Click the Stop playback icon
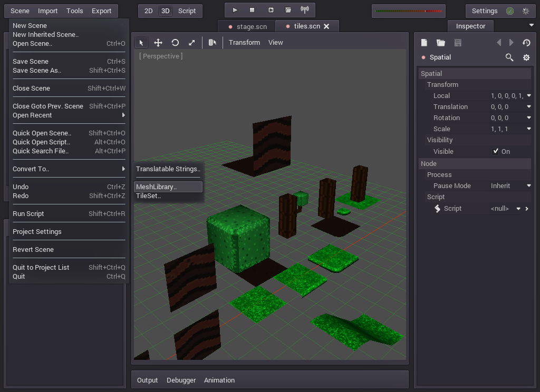Image resolution: width=540 pixels, height=392 pixels. click(x=252, y=10)
